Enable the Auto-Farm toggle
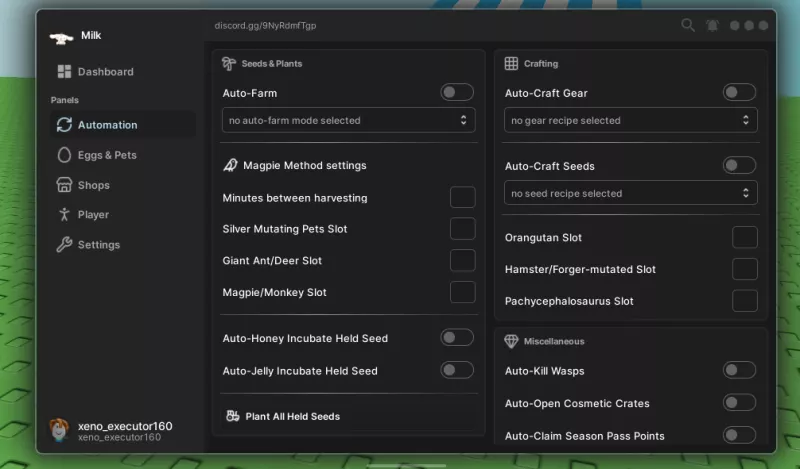This screenshot has width=800, height=469. point(457,92)
